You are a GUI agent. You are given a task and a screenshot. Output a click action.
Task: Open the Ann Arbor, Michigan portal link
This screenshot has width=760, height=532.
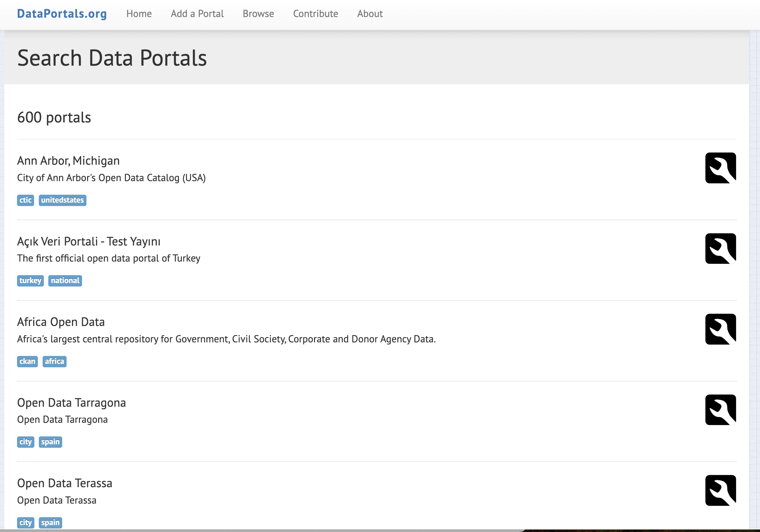[68, 161]
